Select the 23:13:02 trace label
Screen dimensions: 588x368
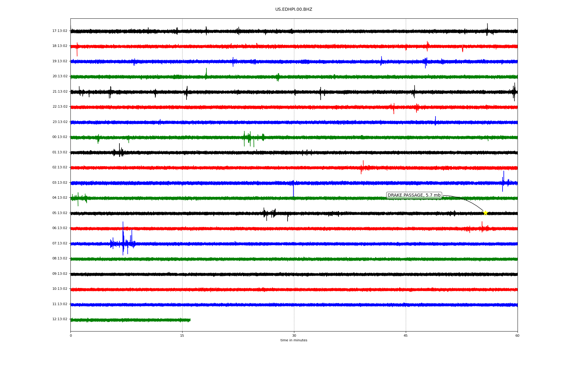coord(60,122)
